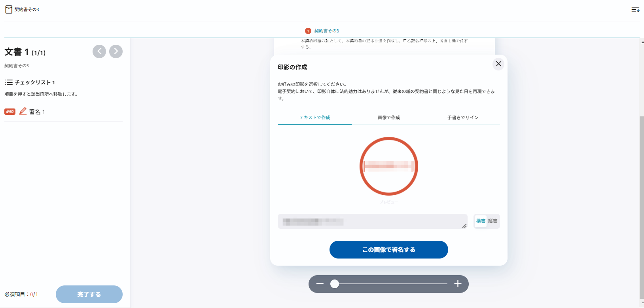Click the red pen icon beside 署名 1
Screen dimensions: 644x308
23,111
